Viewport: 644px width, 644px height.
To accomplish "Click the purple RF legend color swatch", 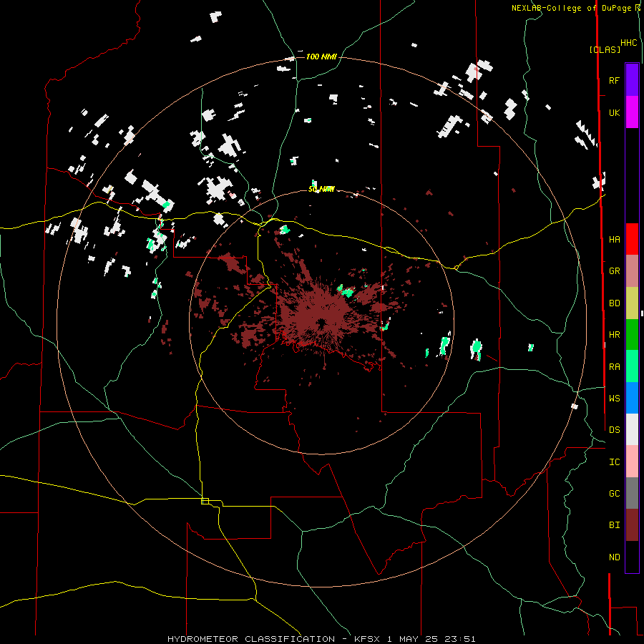I will pyautogui.click(x=632, y=80).
